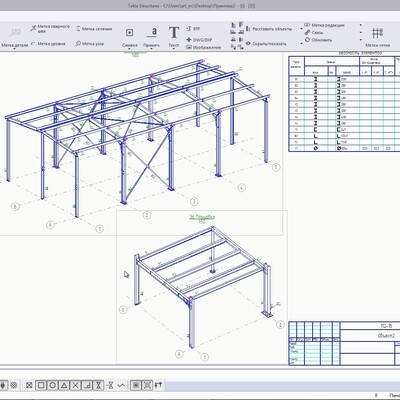
Task: Insert Изображение image into the drawing
Action: (203, 47)
